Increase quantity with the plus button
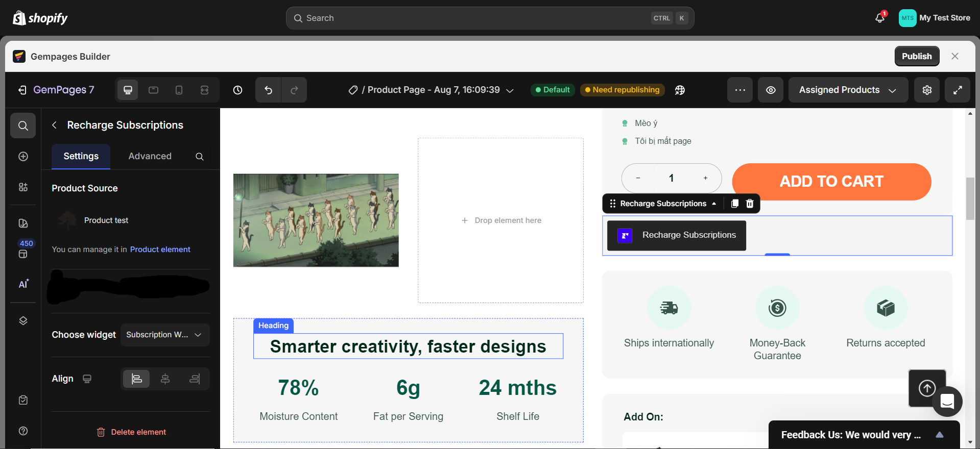This screenshot has width=980, height=449. [705, 178]
